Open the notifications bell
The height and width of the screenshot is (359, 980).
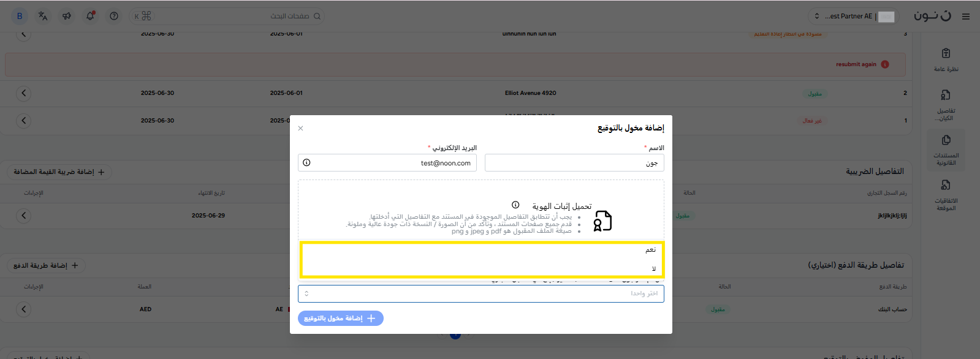tap(90, 17)
